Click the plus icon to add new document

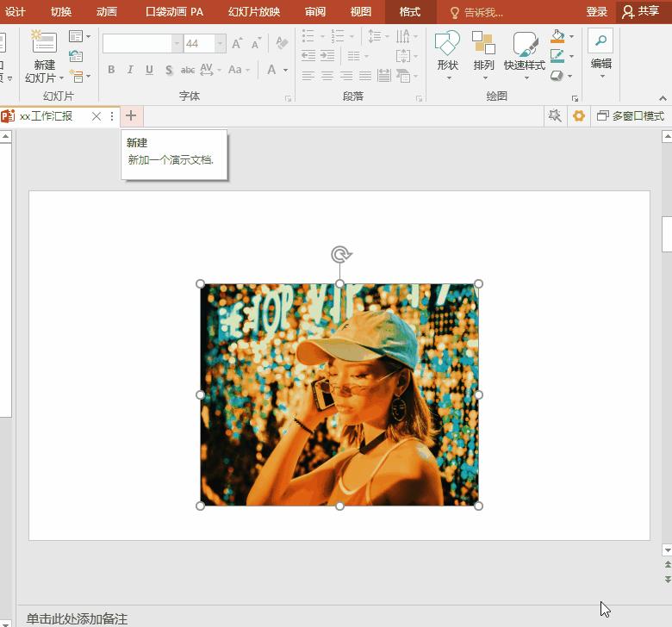pyautogui.click(x=131, y=115)
